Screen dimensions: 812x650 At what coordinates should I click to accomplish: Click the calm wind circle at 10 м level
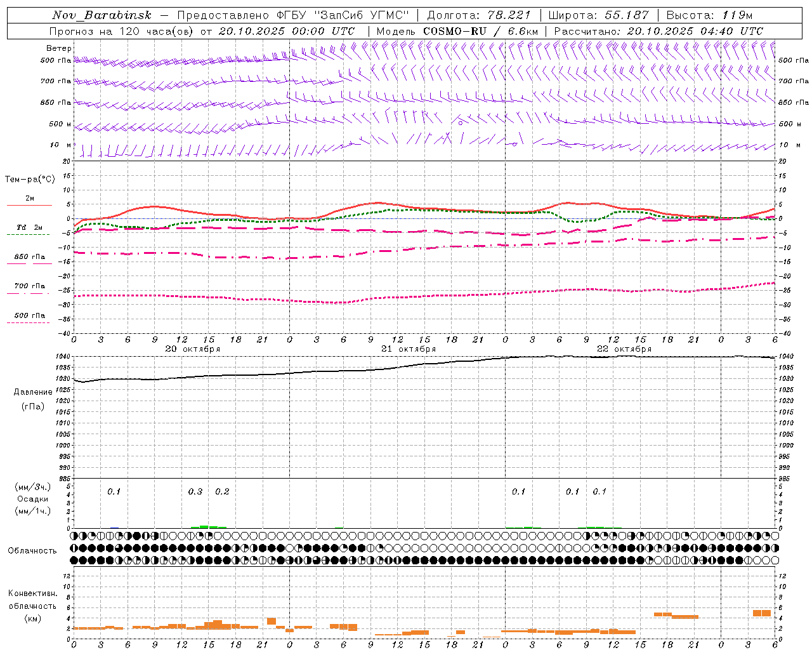click(514, 145)
